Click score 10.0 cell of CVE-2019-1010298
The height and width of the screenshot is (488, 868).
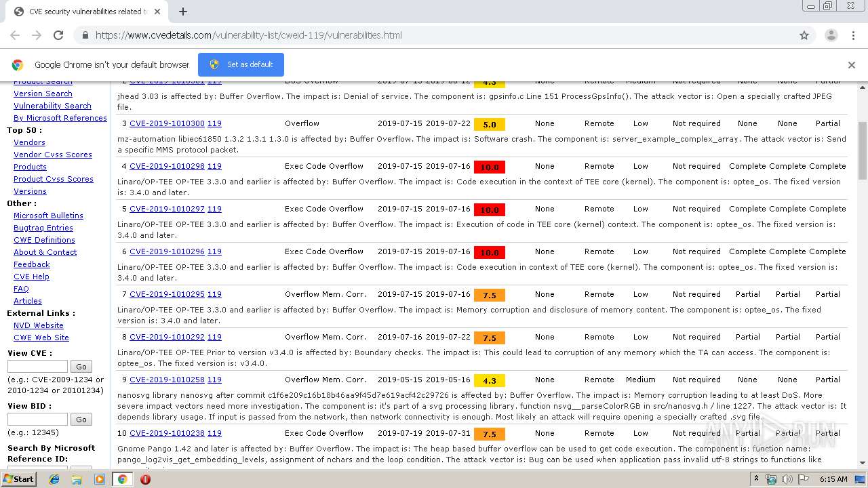tap(490, 167)
